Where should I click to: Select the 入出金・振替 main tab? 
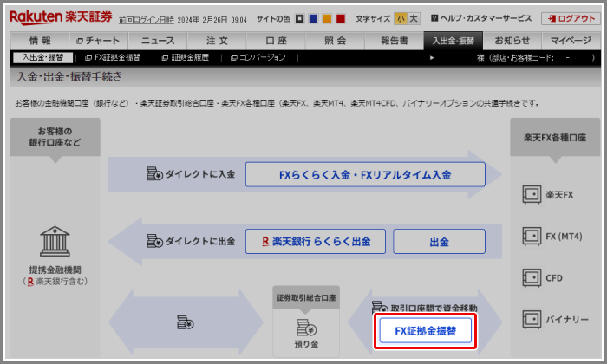coord(454,41)
